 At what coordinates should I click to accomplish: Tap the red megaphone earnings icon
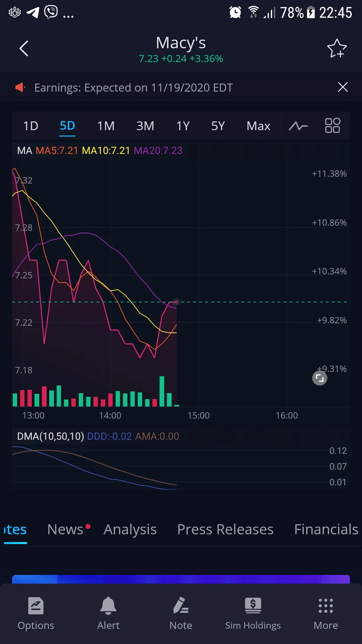[x=20, y=88]
